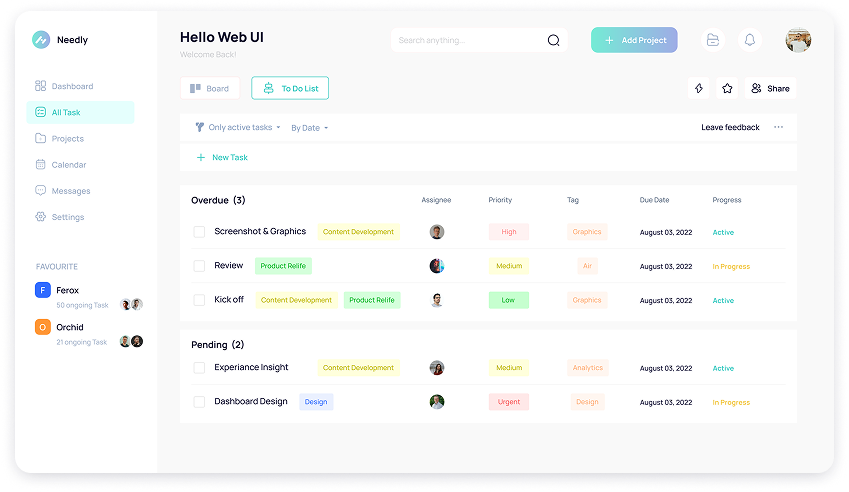Click the Share button
Viewport: 849px width, 492px height.
pyautogui.click(x=770, y=88)
